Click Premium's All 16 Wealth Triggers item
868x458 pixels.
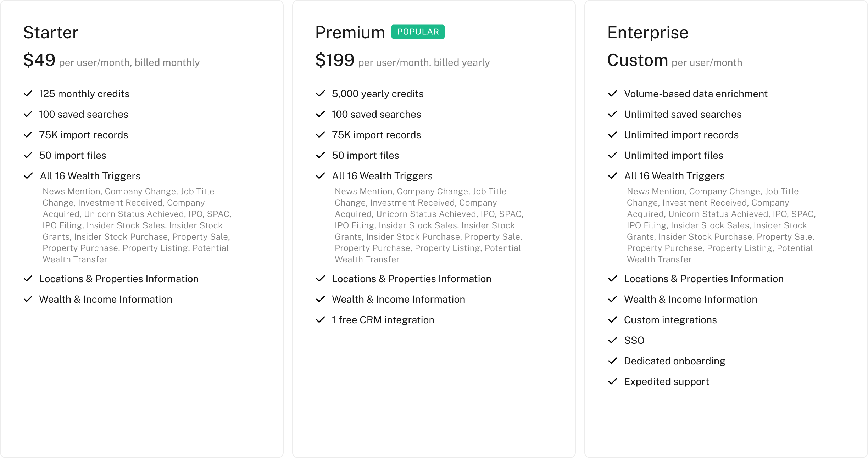382,176
